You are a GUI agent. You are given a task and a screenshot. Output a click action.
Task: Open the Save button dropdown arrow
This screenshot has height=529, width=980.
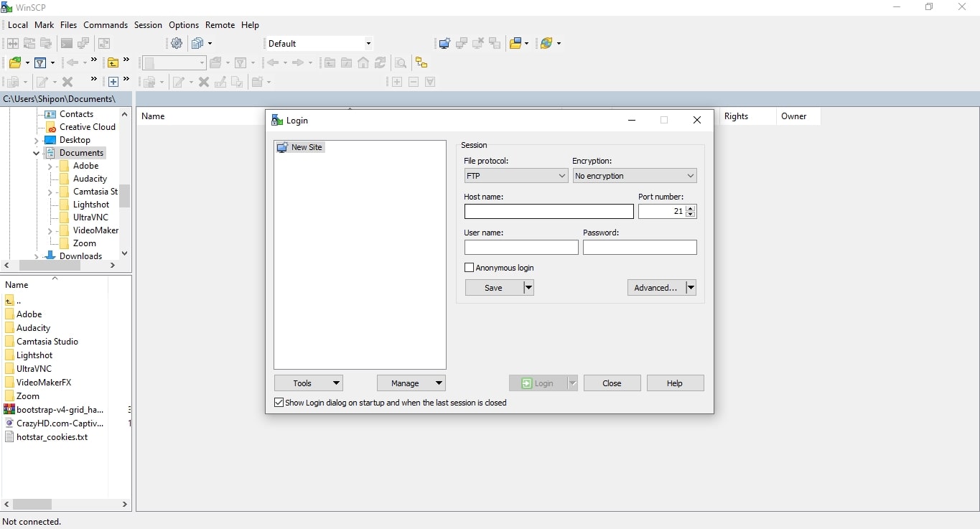[x=529, y=288]
